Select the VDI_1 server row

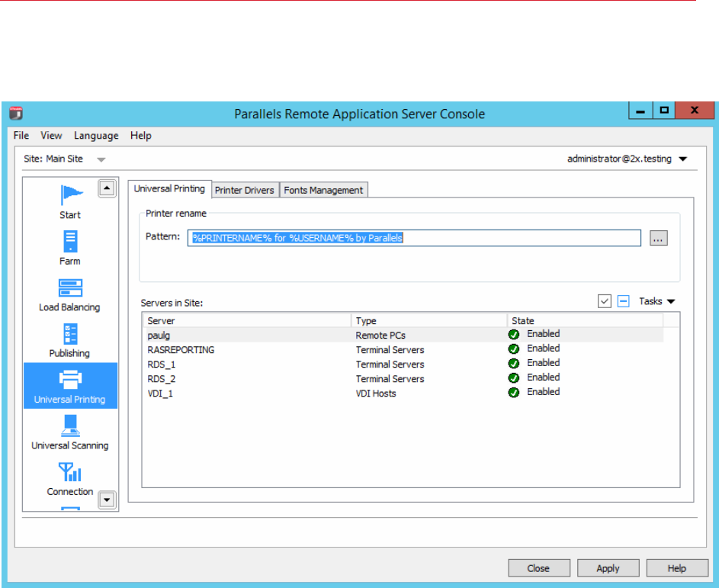[403, 393]
